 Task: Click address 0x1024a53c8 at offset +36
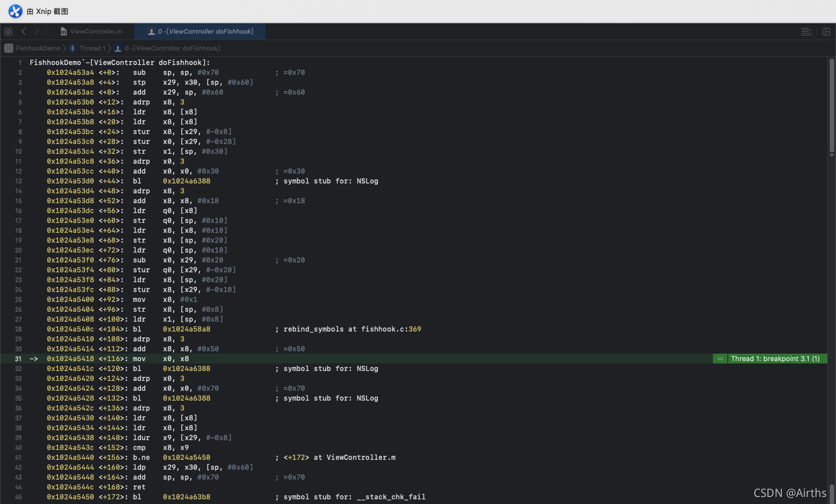(x=70, y=161)
